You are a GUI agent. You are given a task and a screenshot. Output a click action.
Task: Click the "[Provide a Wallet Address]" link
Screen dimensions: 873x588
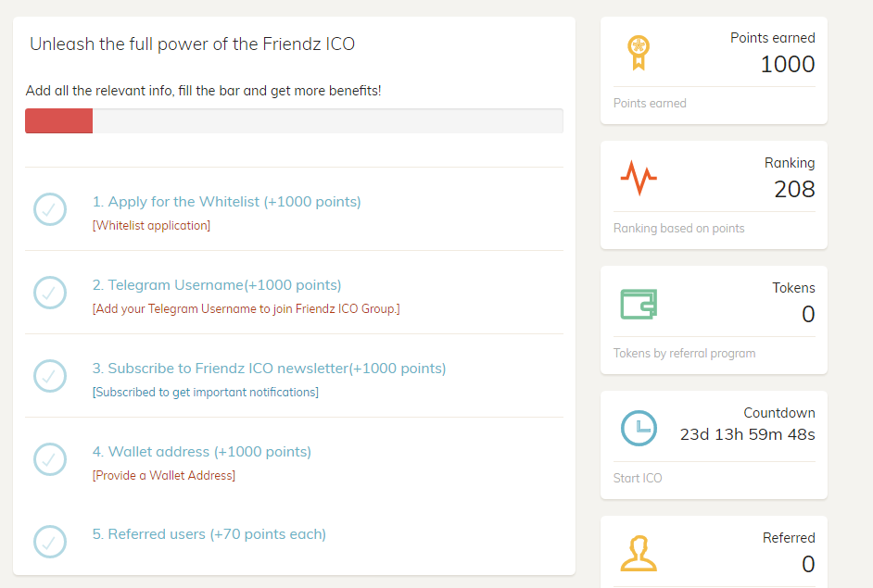[x=164, y=475]
